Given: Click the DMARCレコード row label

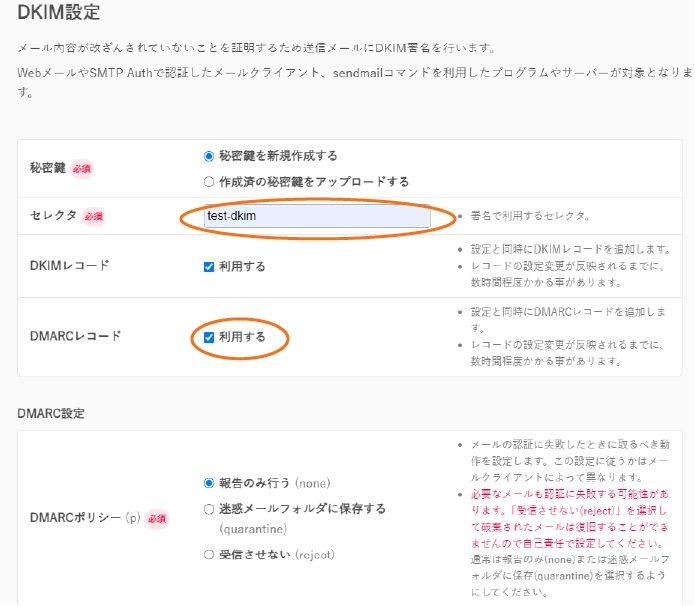Looking at the screenshot, I should coord(76,336).
